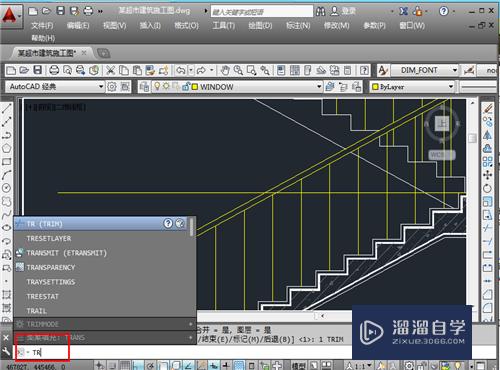
Task: Click the 模型 button in status bar
Action: (x=298, y=366)
